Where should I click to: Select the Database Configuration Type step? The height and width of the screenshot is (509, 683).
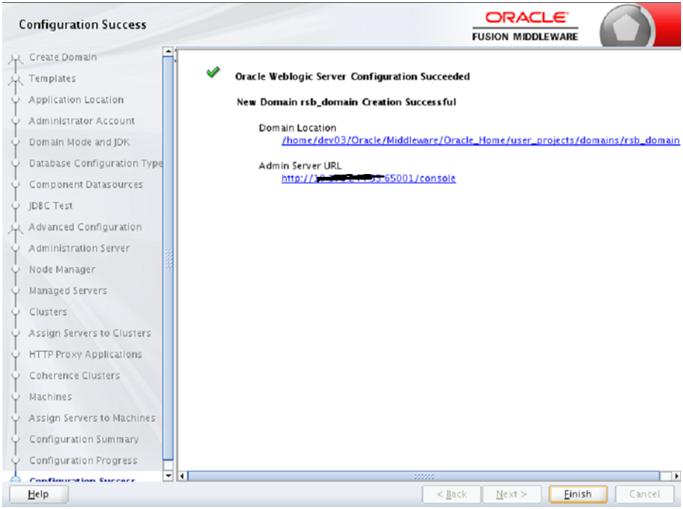(96, 163)
